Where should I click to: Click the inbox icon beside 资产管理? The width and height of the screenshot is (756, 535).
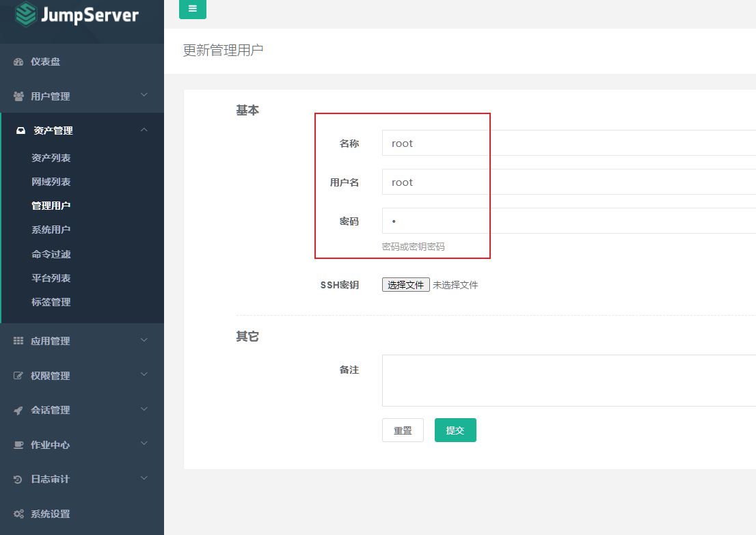(x=21, y=131)
